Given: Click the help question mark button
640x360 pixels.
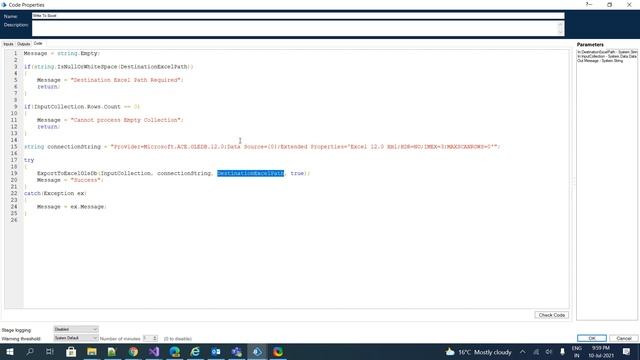Looking at the screenshot, I should tap(589, 4).
